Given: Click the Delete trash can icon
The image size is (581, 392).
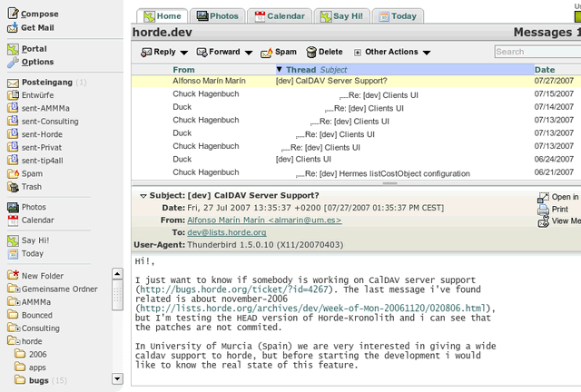Looking at the screenshot, I should pos(311,53).
